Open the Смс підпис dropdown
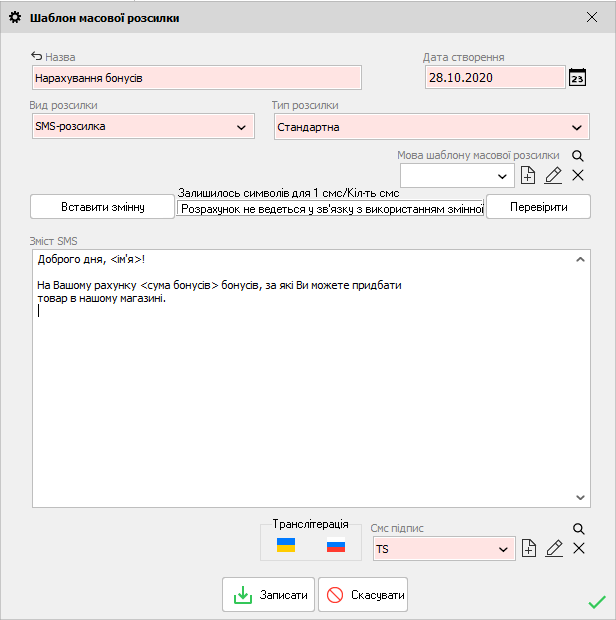The width and height of the screenshot is (616, 620). pos(502,548)
